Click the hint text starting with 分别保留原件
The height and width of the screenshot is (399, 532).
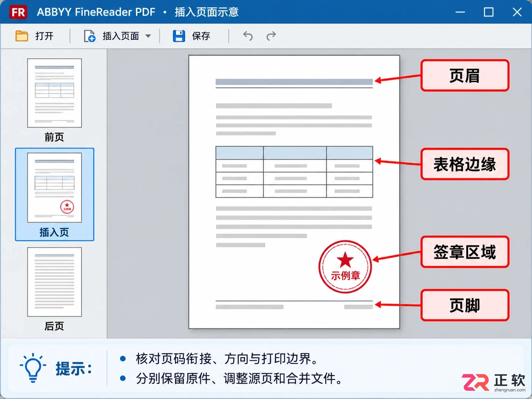click(x=239, y=378)
